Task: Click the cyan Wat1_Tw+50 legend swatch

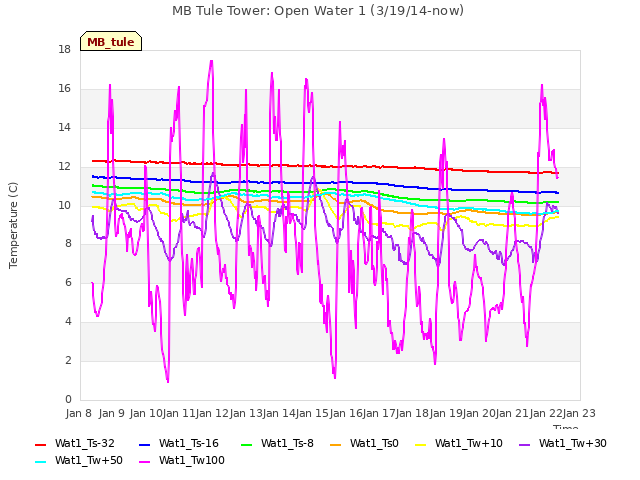Action: [41, 462]
